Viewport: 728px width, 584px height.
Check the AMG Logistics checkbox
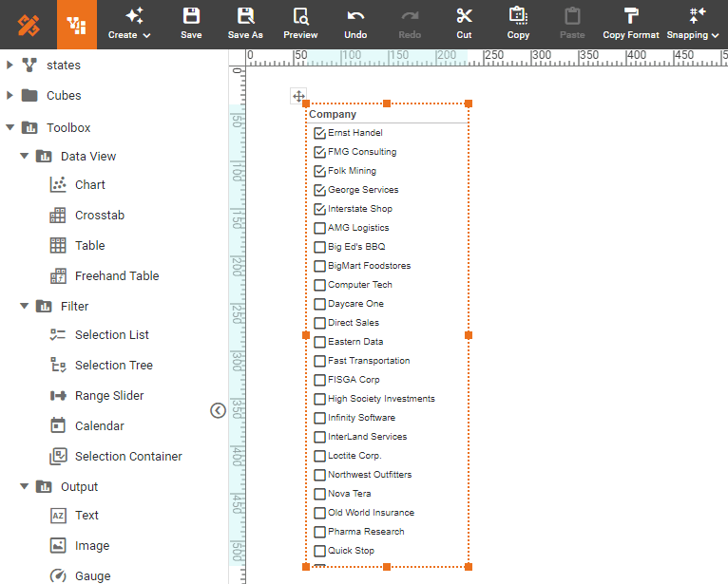point(319,228)
